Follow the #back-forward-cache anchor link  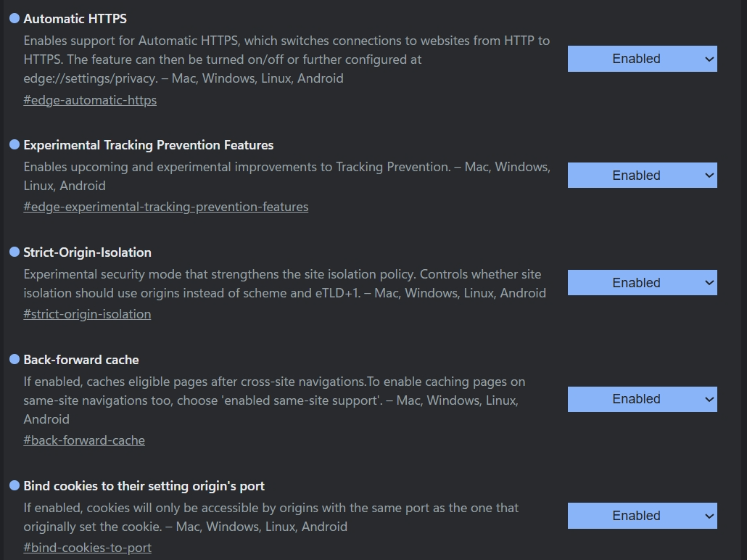84,440
